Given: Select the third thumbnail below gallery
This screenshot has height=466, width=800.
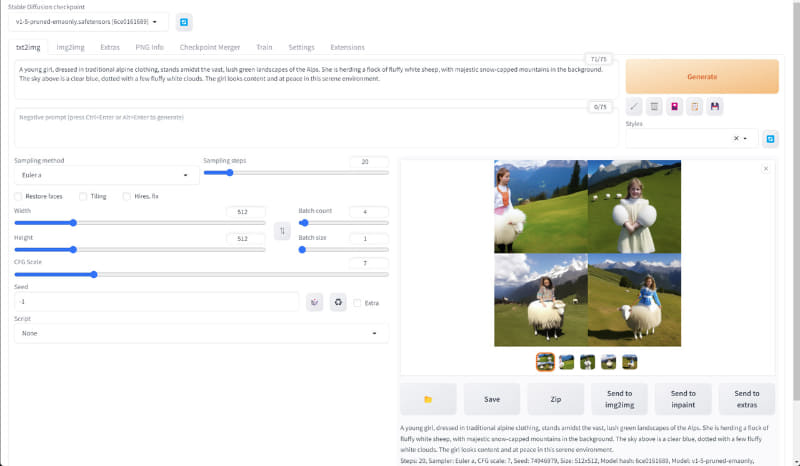Looking at the screenshot, I should click(587, 362).
